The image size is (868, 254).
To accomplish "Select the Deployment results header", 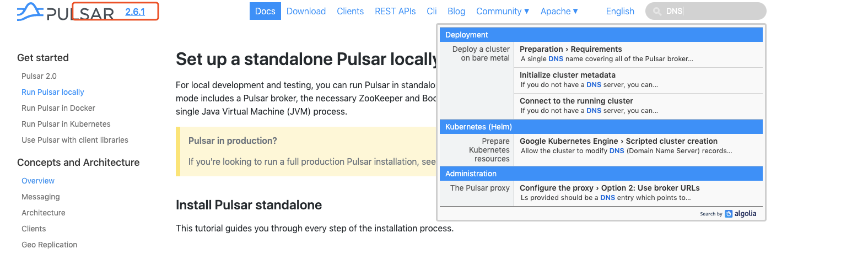I will pos(601,35).
